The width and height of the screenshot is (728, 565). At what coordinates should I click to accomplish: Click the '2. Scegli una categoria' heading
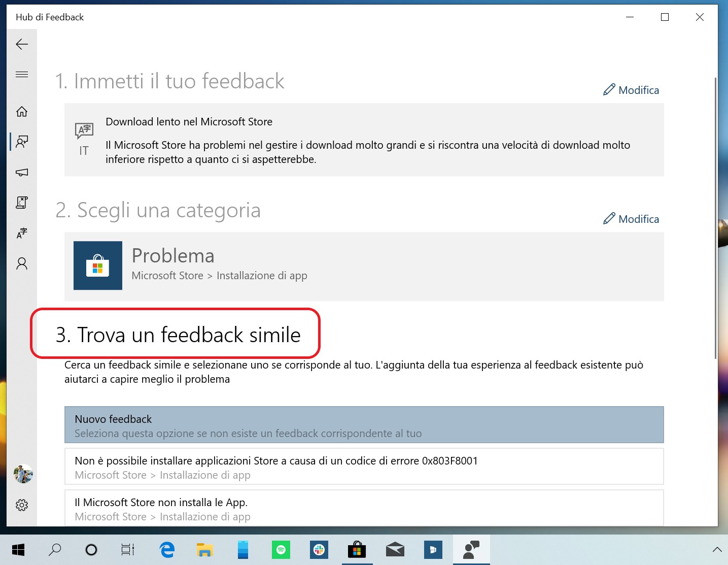pos(158,210)
